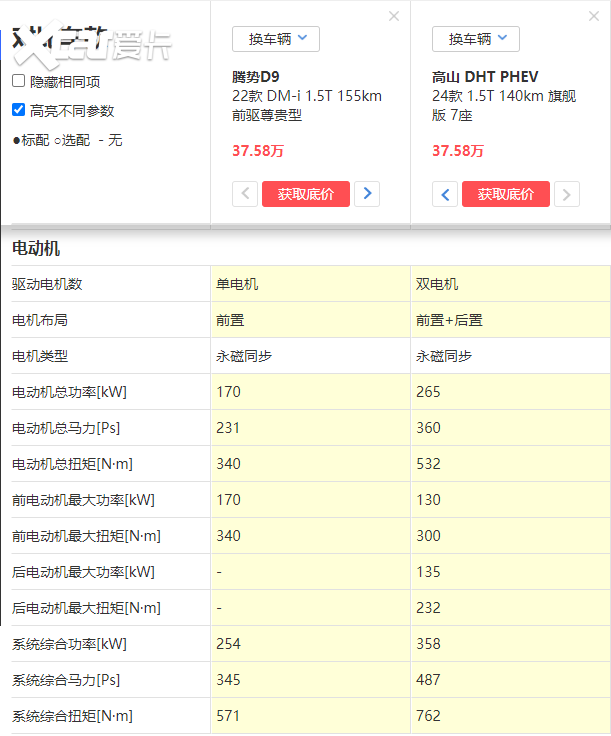Click the 双电机 cell
This screenshot has width=611, height=736.
pos(437,284)
